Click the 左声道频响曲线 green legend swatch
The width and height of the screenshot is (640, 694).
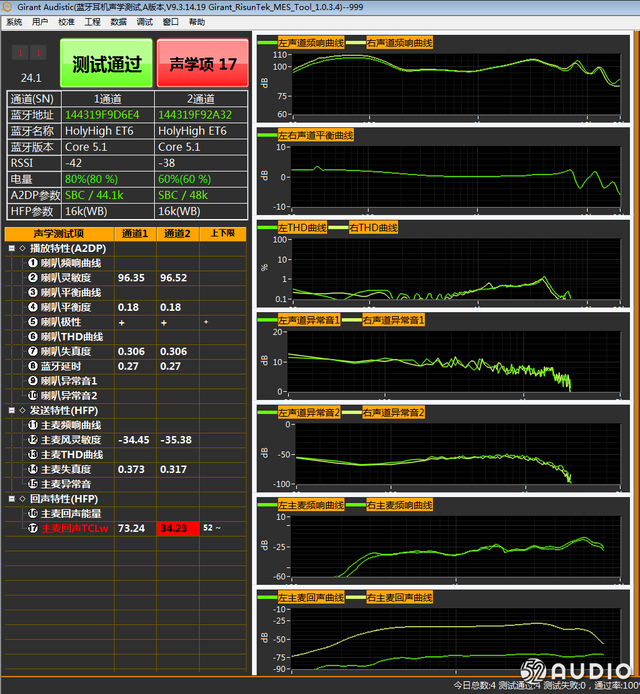click(267, 42)
